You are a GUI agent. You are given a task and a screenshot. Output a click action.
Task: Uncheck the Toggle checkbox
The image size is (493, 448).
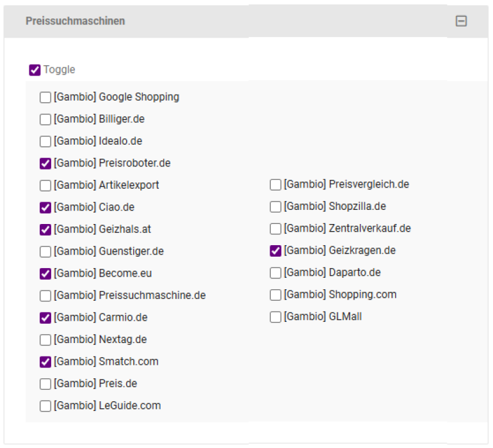35,70
